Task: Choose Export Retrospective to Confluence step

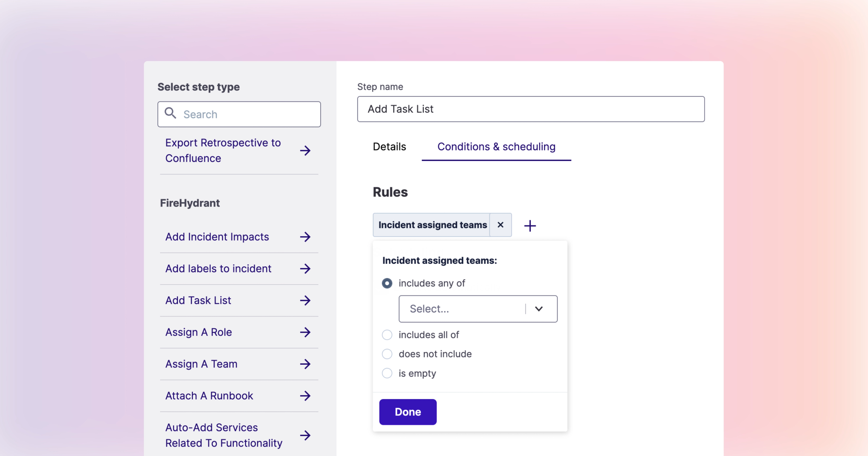Action: [239, 151]
